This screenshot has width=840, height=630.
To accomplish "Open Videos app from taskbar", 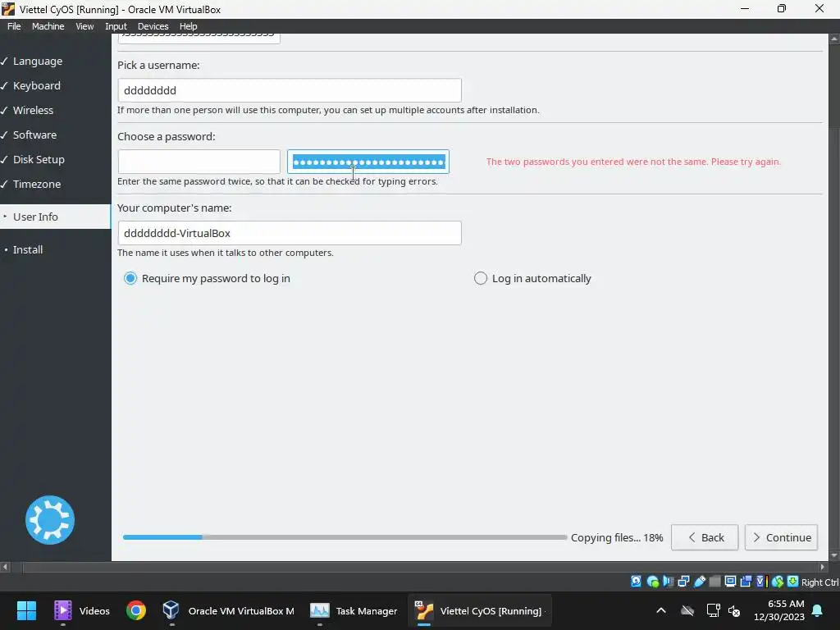I will (82, 610).
